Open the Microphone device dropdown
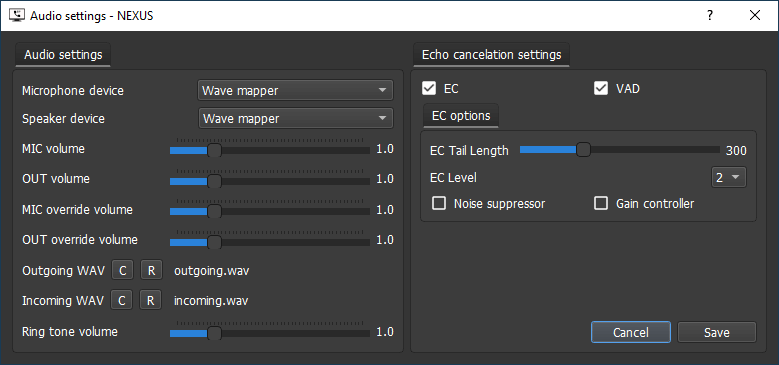The height and width of the screenshot is (365, 779). pos(295,90)
